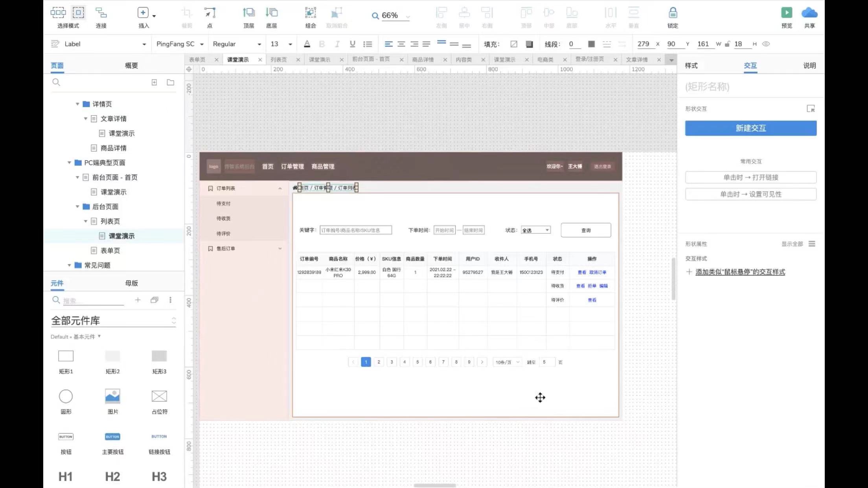868x488 pixels.
Task: Toggle underline text formatting
Action: [352, 44]
